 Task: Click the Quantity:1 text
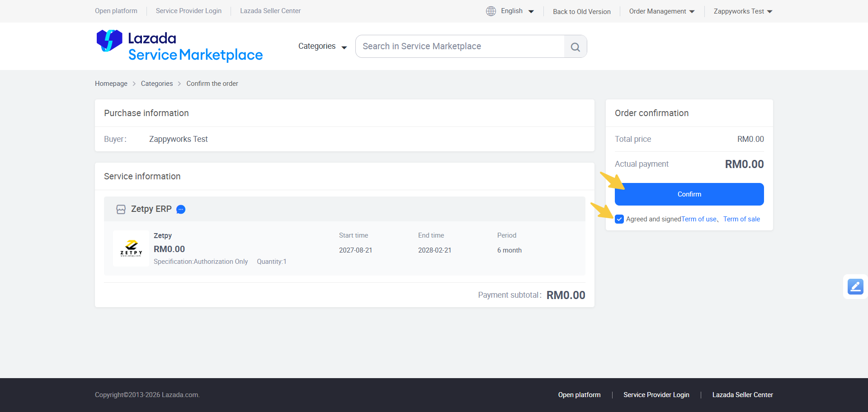(272, 262)
